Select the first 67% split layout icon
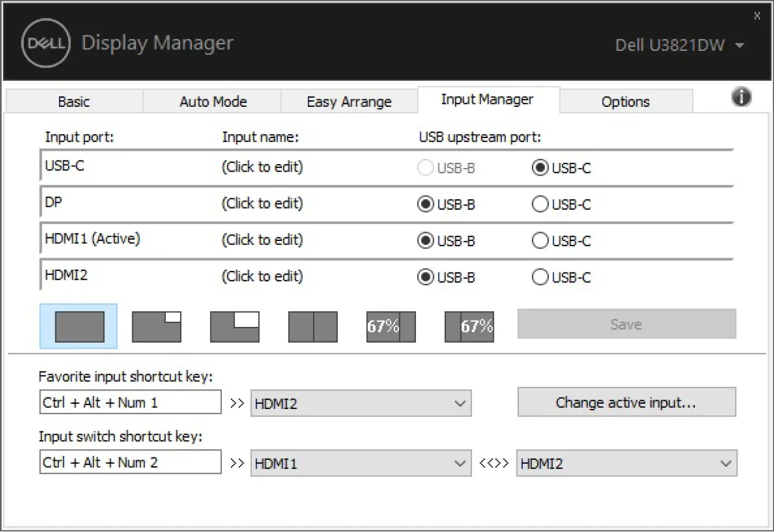Viewport: 774px width, 532px height. point(390,326)
